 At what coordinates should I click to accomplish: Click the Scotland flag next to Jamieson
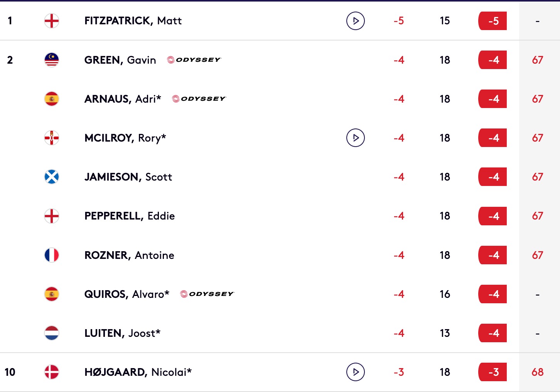coord(52,177)
